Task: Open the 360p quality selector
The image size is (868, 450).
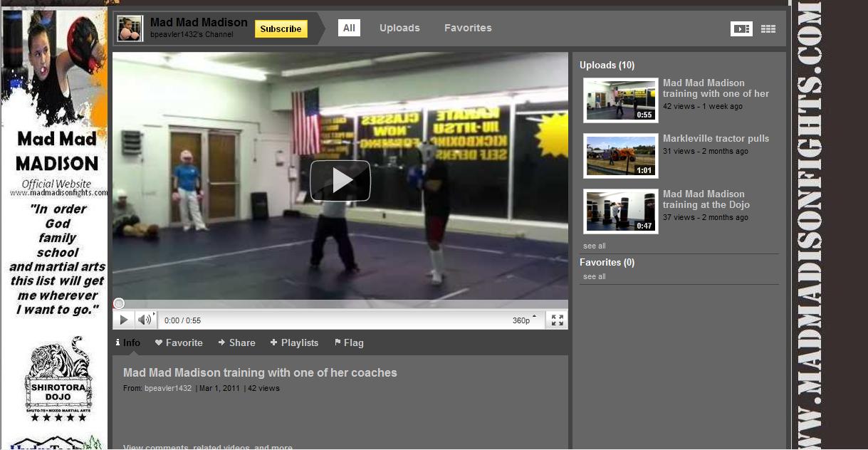Action: click(x=523, y=320)
